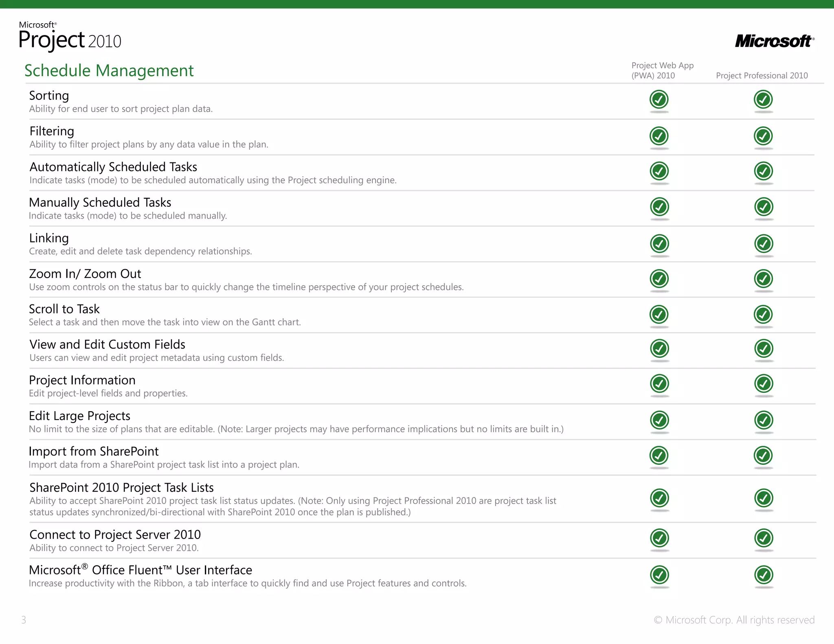Click 'Select a task and then move the task' description
The width and height of the screenshot is (834, 644).
[x=165, y=322]
